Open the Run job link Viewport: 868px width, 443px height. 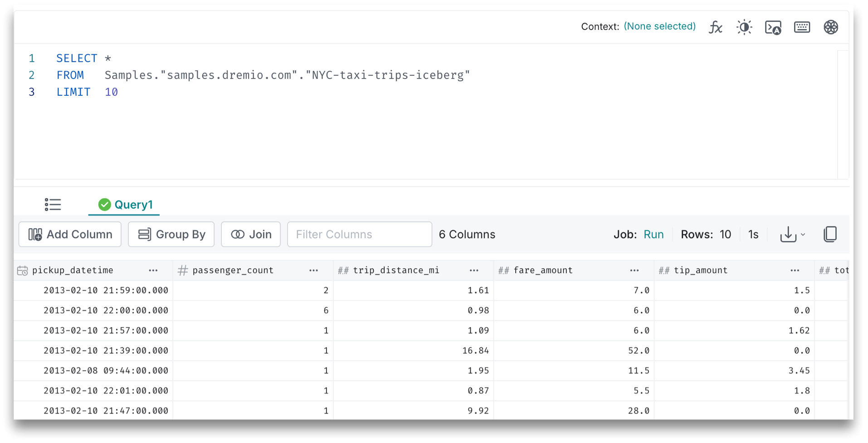pos(653,234)
